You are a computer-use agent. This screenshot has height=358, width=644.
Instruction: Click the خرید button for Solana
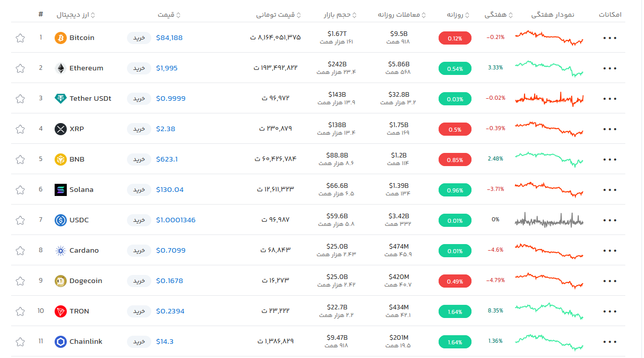139,190
